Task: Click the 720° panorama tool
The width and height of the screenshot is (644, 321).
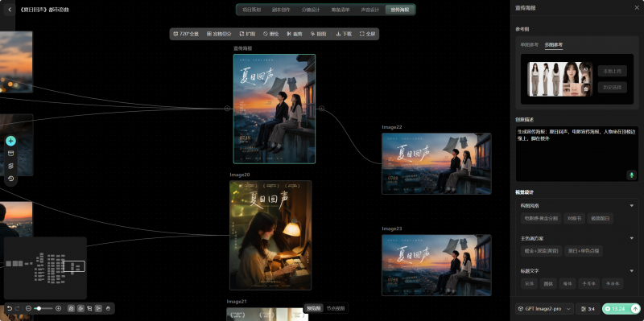Action: coord(186,34)
